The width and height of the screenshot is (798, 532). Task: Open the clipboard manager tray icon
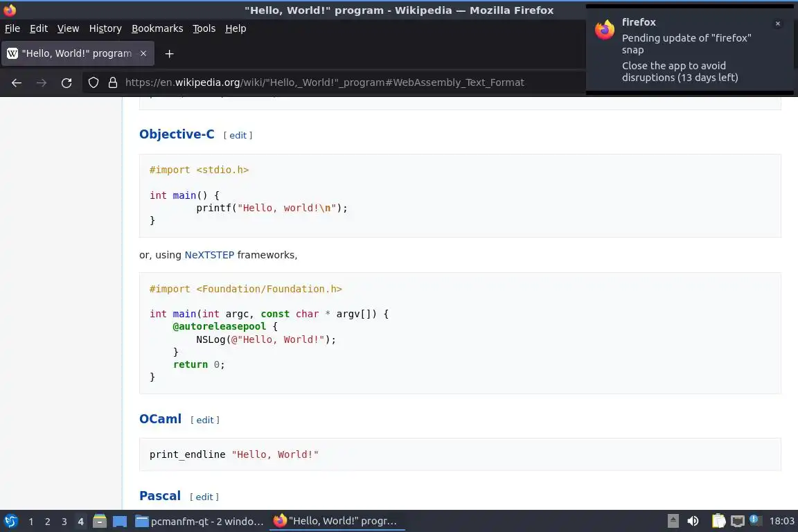click(718, 521)
